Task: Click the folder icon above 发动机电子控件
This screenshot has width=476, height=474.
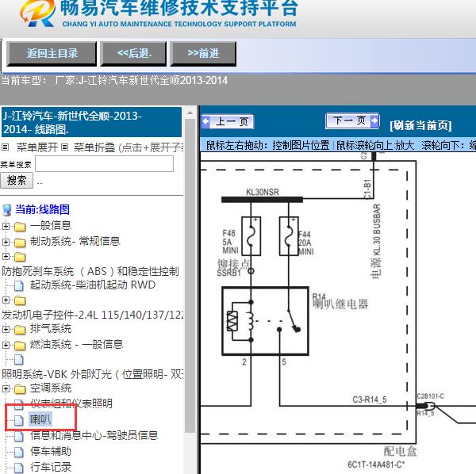Action: [x=20, y=300]
